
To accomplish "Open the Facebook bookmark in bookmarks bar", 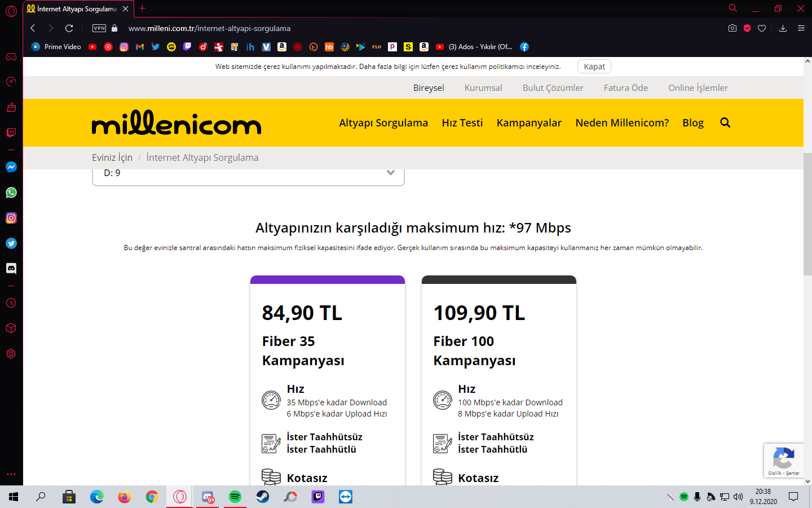I will [x=524, y=47].
